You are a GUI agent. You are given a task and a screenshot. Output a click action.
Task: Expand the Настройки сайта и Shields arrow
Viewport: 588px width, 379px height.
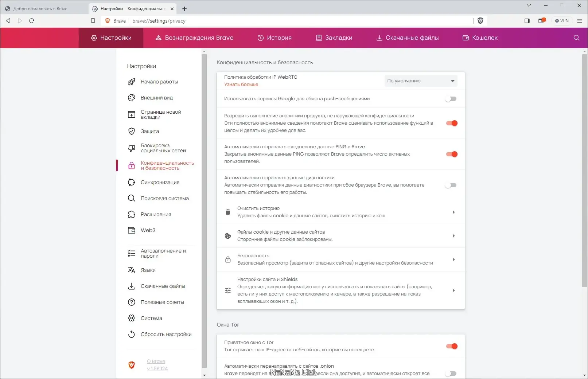[x=454, y=290]
